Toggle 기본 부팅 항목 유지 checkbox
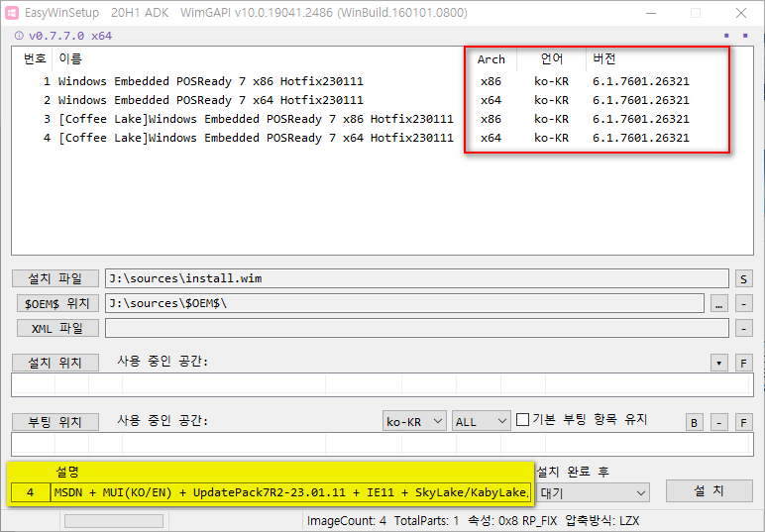The image size is (765, 532). click(522, 419)
